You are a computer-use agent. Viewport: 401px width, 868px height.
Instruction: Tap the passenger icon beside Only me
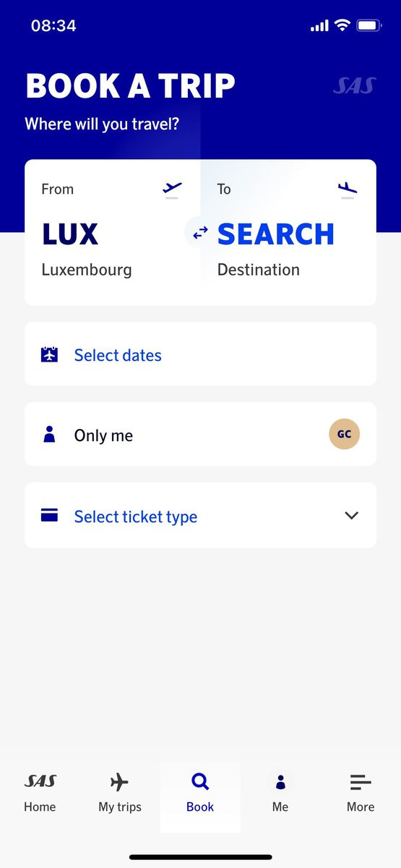[x=49, y=435]
